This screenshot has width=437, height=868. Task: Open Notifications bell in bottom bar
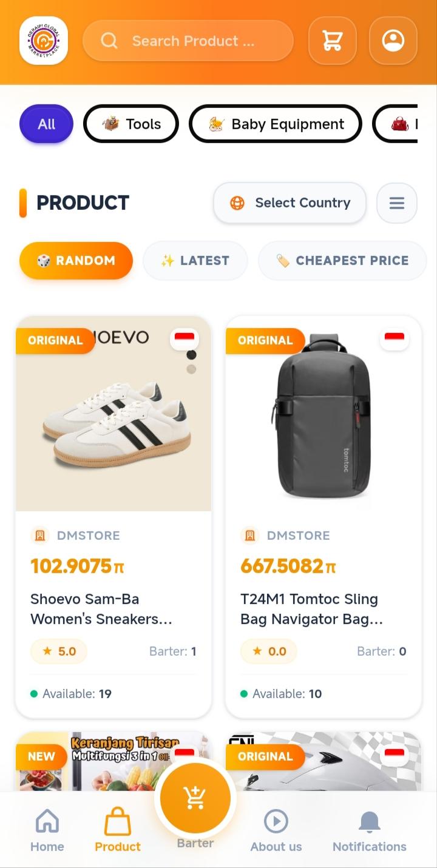pyautogui.click(x=369, y=831)
